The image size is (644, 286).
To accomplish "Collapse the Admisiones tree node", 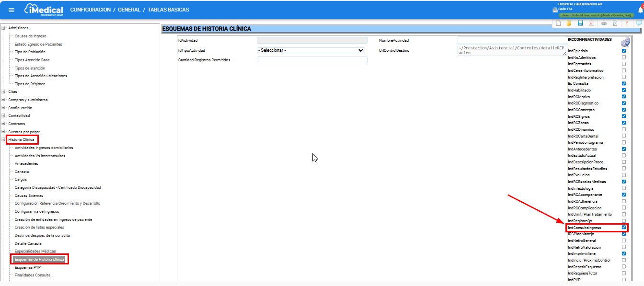I will click(3, 28).
